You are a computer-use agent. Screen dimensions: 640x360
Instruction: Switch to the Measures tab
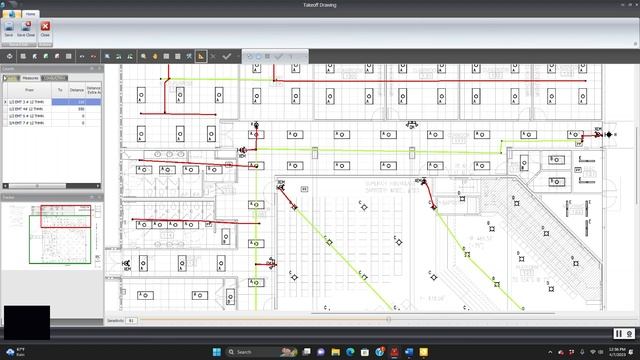pyautogui.click(x=30, y=78)
